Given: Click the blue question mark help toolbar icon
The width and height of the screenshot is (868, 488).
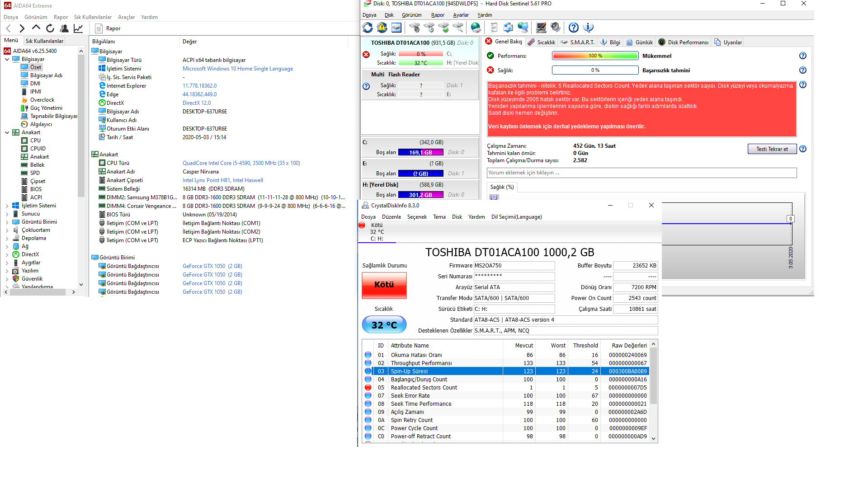Looking at the screenshot, I should (x=573, y=28).
